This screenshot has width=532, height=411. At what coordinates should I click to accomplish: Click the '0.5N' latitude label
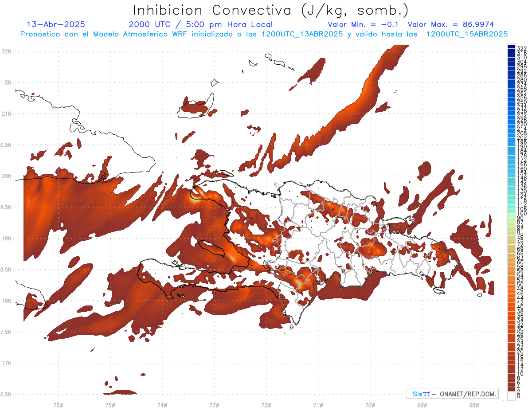pos(7,145)
